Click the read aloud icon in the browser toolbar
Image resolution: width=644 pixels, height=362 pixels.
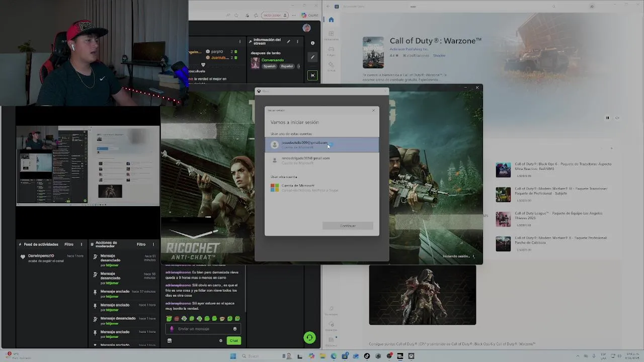(x=227, y=15)
